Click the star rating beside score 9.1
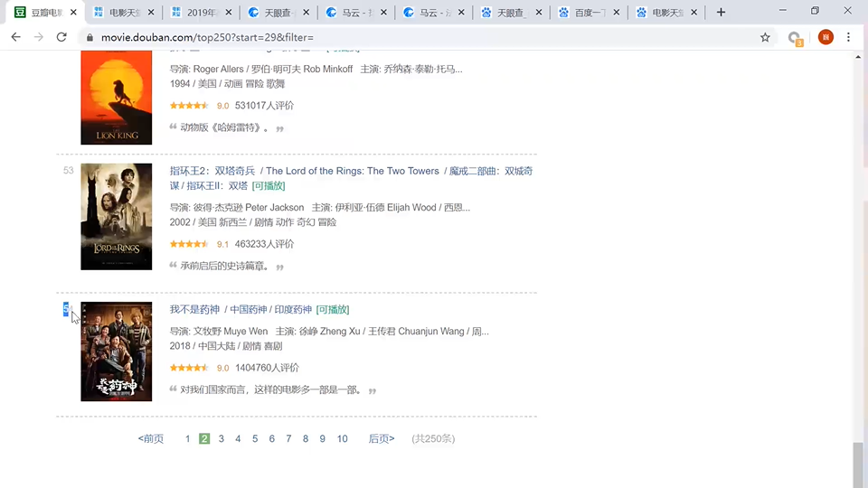The height and width of the screenshot is (488, 868). (189, 244)
